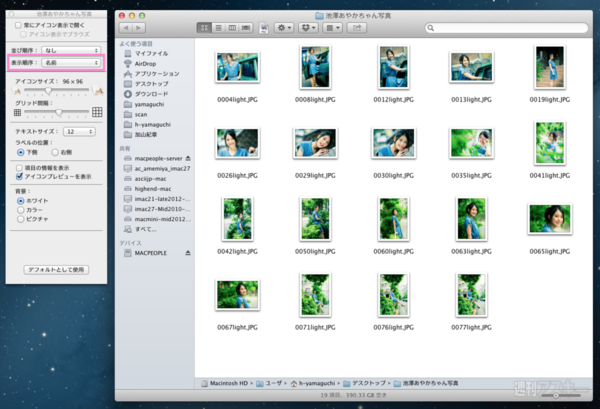Screen dimensions: 600x409
Task: Open the 並び順序 dropdown
Action: click(x=71, y=51)
